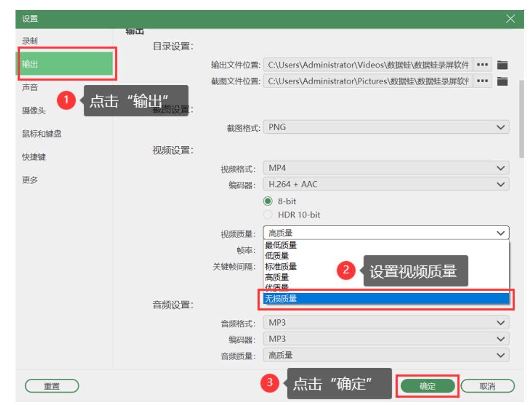Pick 标准质量 in the quality dropdown list

(281, 266)
